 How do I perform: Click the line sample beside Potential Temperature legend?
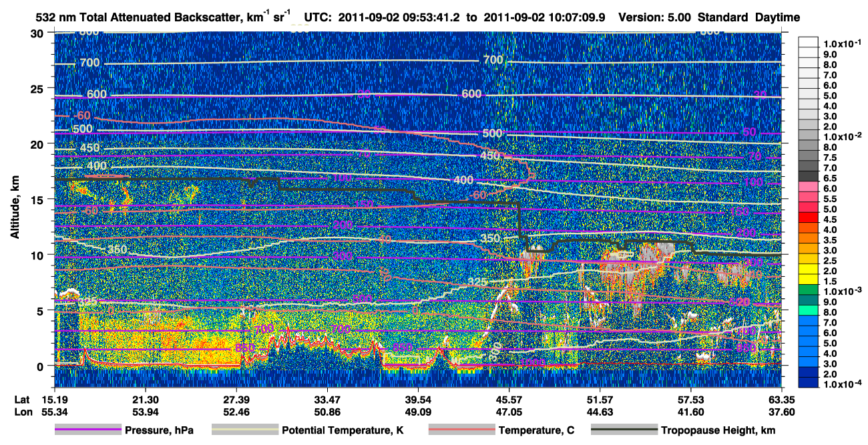[x=244, y=431]
